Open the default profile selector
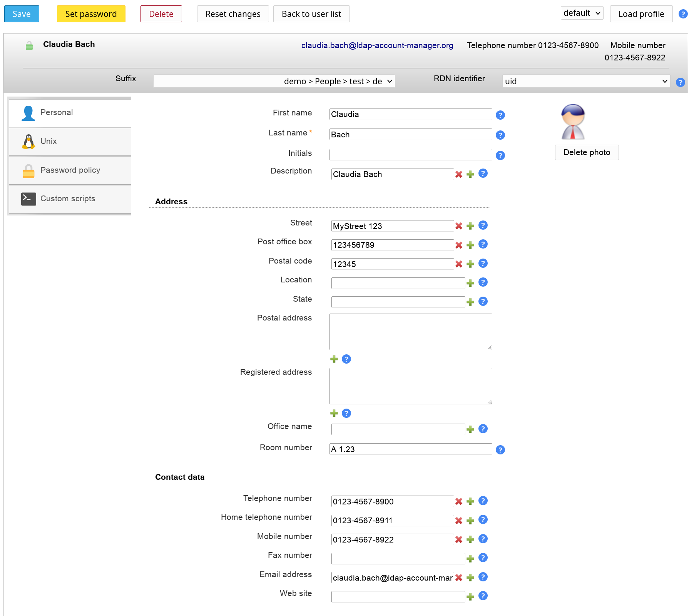This screenshot has height=616, width=694. [582, 13]
